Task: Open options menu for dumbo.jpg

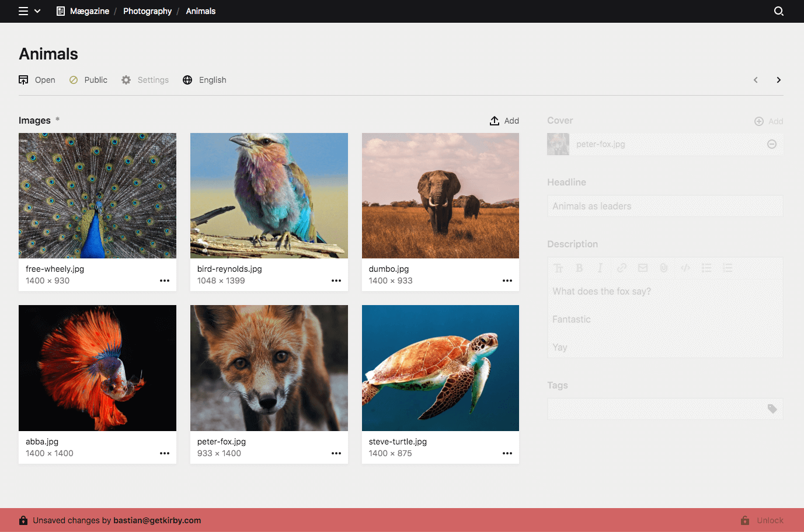Action: point(507,281)
